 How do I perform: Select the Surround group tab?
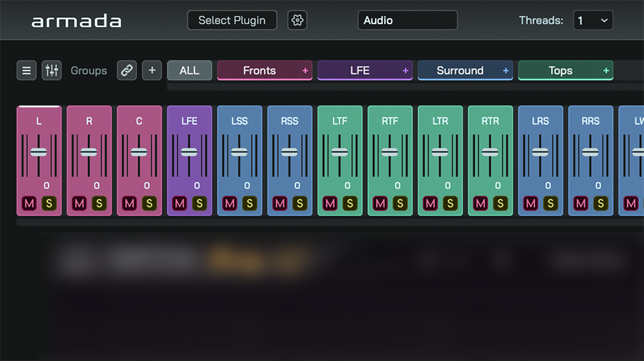(459, 70)
